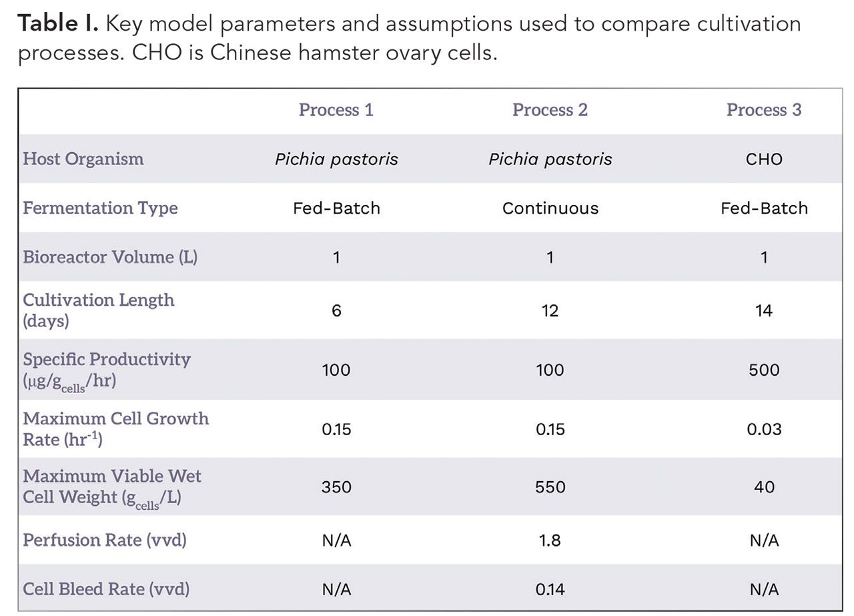Select the Continuous fermentation type cell
This screenshot has height=616, width=854.
pos(550,208)
